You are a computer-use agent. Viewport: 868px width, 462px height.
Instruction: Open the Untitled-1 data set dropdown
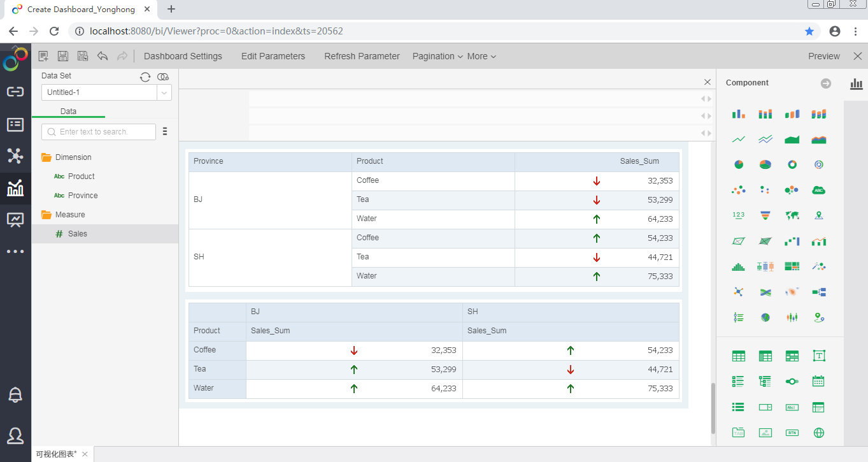(x=164, y=92)
